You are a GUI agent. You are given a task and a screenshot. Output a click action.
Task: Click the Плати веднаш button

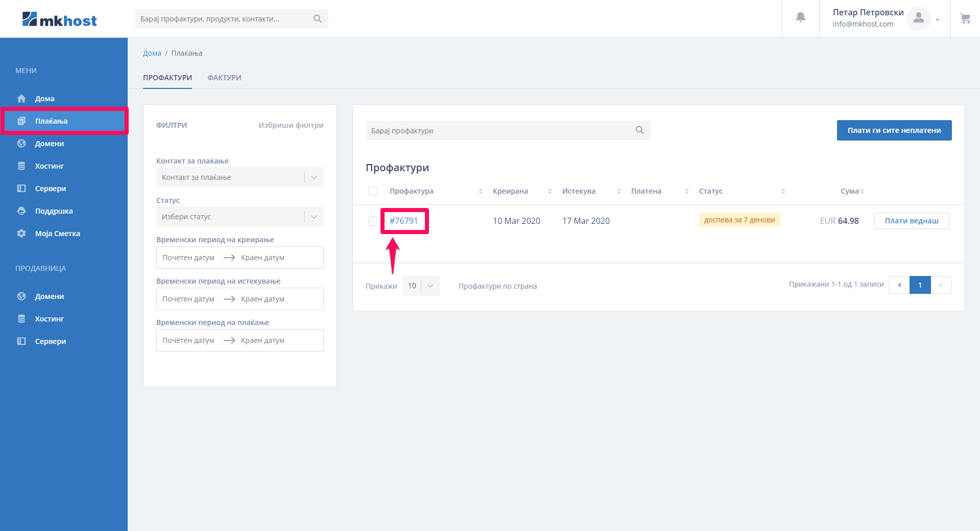[x=911, y=221]
